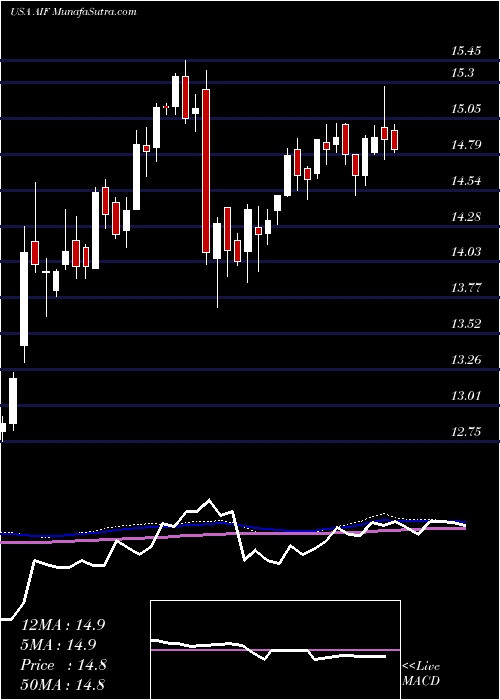500x700 pixels.
Task: Click the 15.05 price axis label
Action: (466, 109)
